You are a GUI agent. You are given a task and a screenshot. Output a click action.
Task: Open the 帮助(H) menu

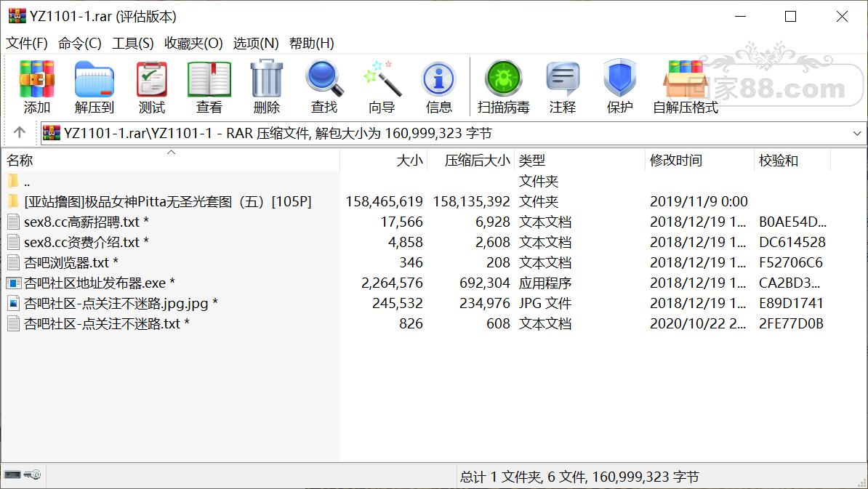click(312, 43)
